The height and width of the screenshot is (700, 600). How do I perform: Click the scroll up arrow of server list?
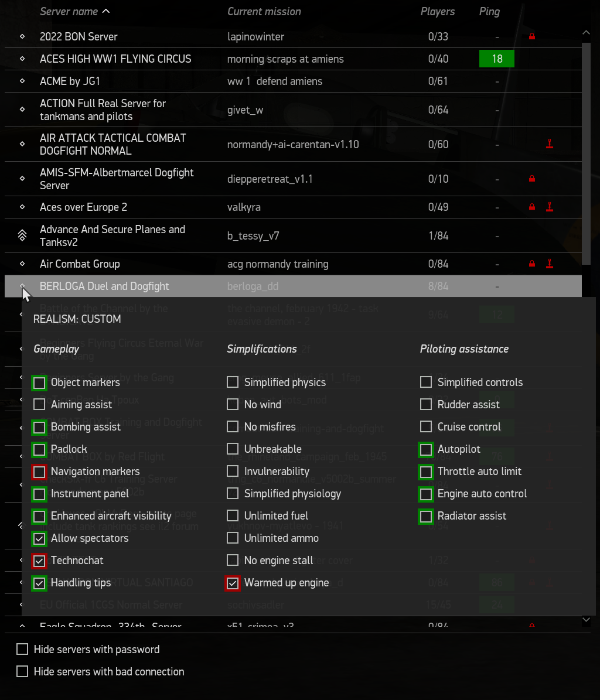586,33
